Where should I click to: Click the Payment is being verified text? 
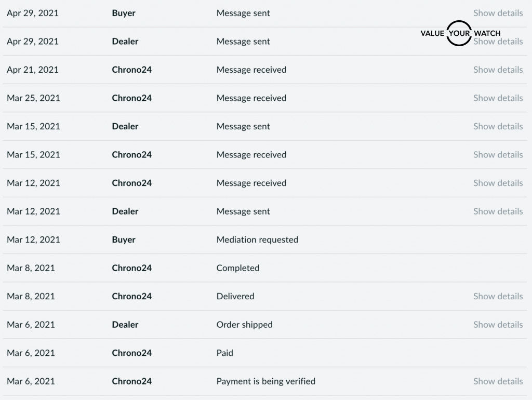click(265, 381)
